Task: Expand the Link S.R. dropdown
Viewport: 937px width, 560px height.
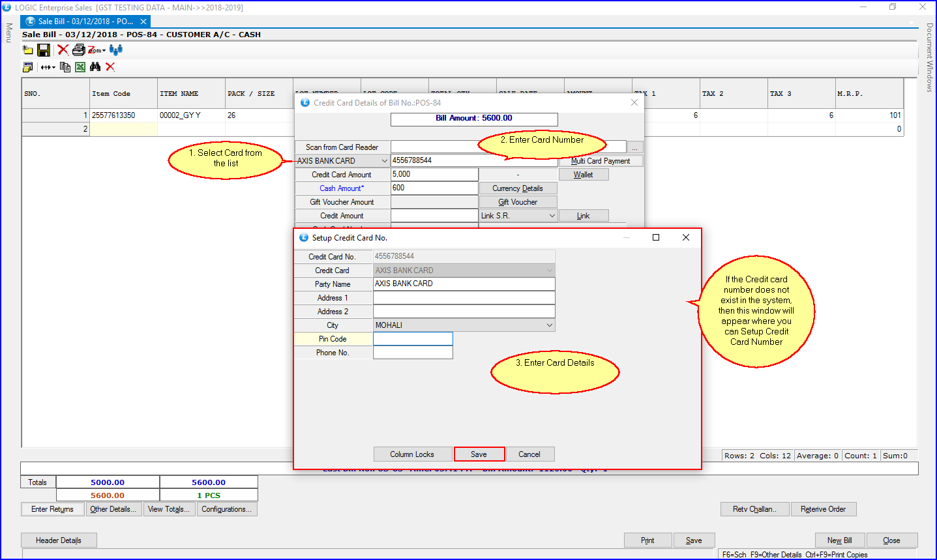Action: tap(552, 216)
